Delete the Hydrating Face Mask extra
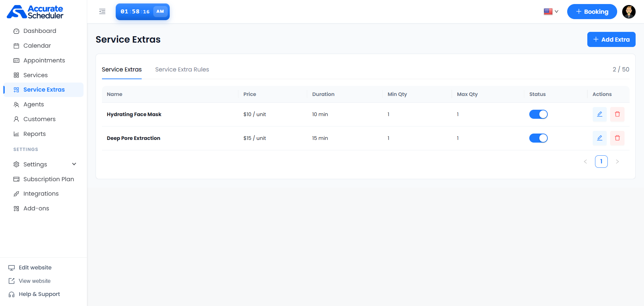This screenshot has height=306, width=644. click(x=617, y=114)
